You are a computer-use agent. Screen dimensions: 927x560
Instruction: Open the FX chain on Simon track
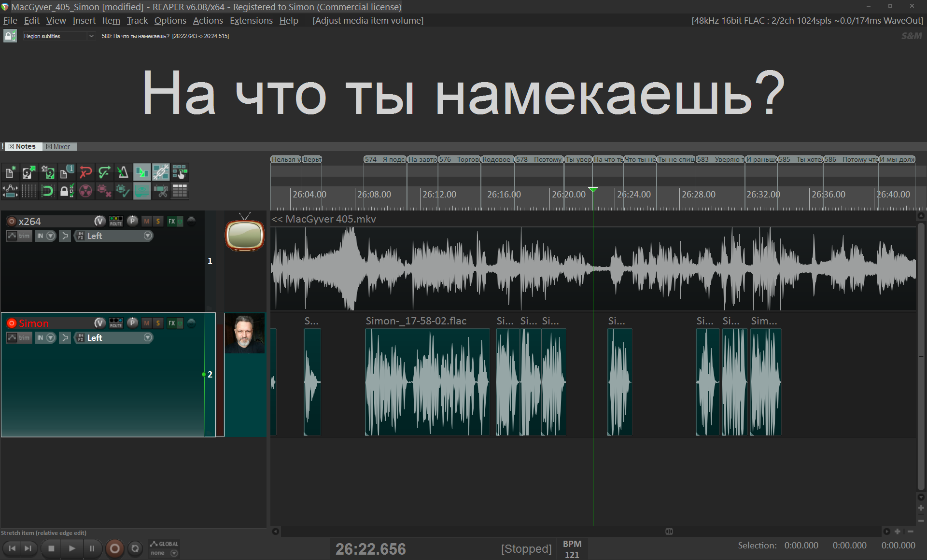point(171,323)
